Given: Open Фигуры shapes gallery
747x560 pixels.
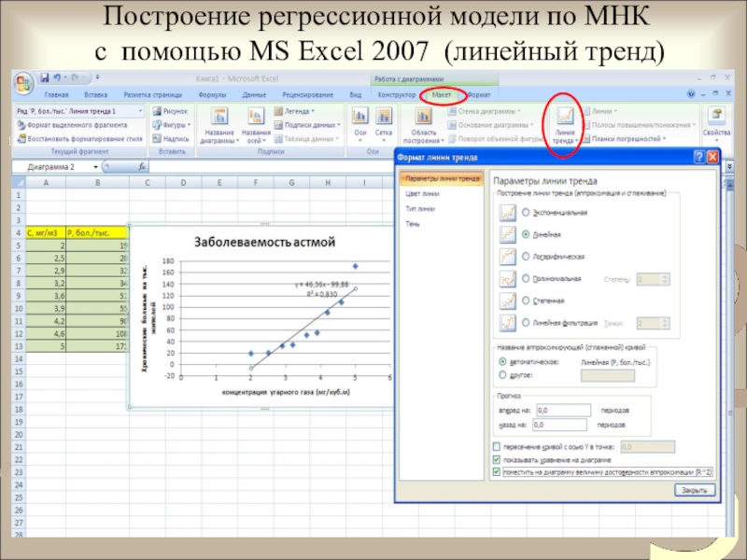Looking at the screenshot, I should coord(171,125).
